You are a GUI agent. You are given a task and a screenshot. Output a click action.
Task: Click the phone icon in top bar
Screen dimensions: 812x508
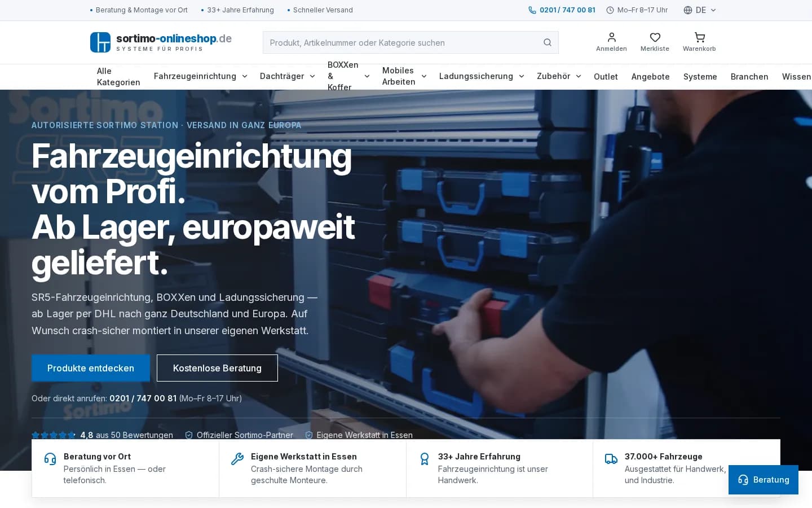click(532, 10)
